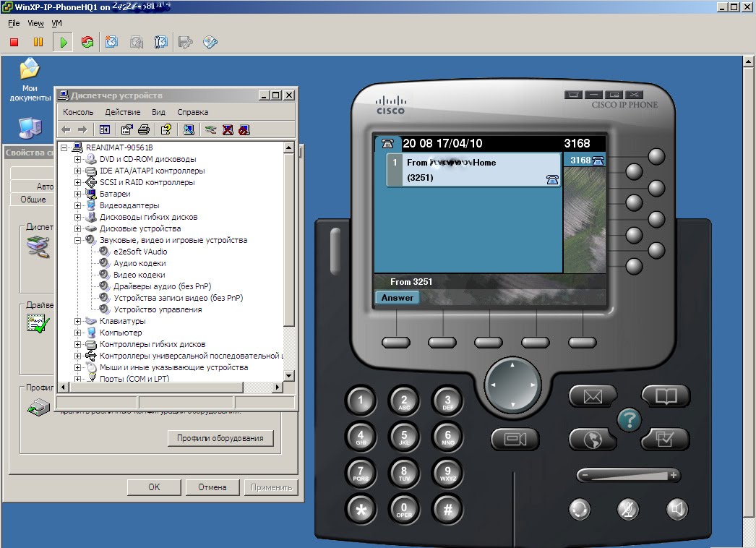Viewport: 756px width, 548px height.
Task: Click the 3168 line button on the phone screen
Action: tap(585, 160)
